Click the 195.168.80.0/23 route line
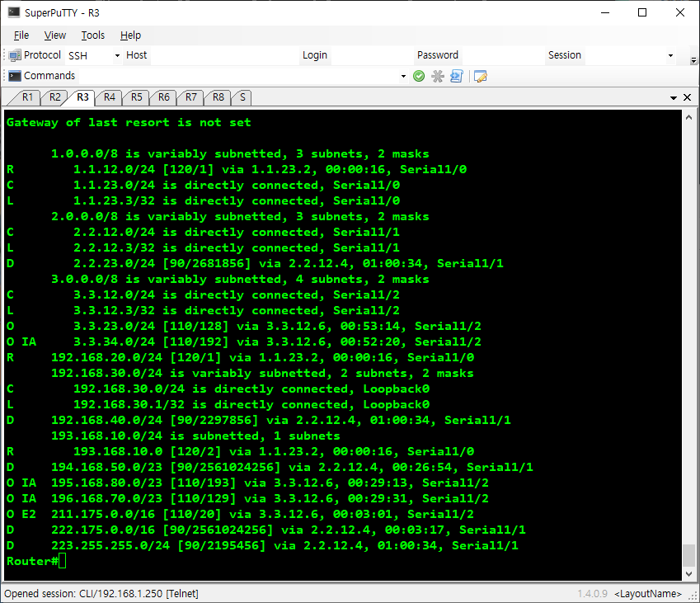This screenshot has width=700, height=603. point(247,483)
